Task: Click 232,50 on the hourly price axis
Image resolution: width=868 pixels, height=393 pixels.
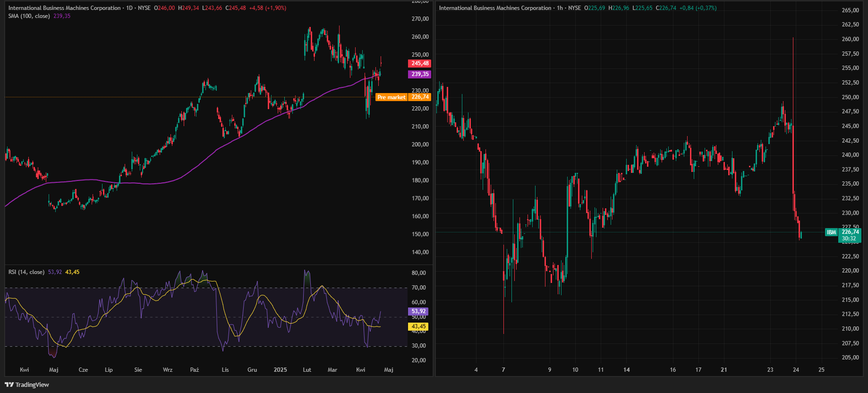Action: click(851, 198)
